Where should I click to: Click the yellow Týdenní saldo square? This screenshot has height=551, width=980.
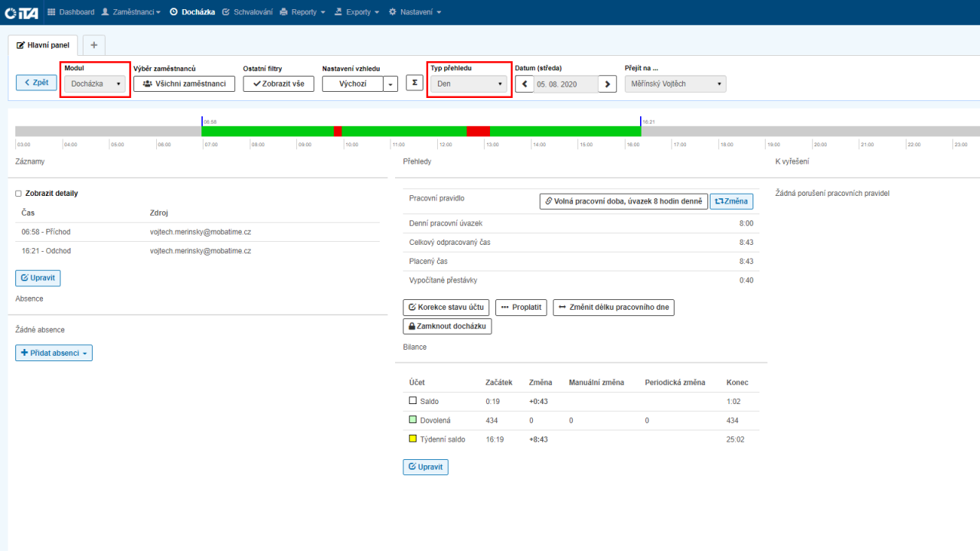tap(413, 439)
